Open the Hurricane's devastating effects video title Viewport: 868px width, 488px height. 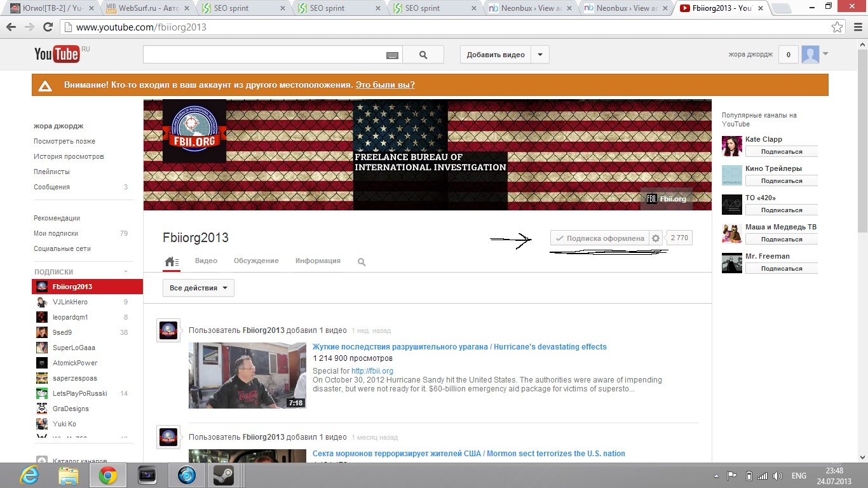click(459, 347)
